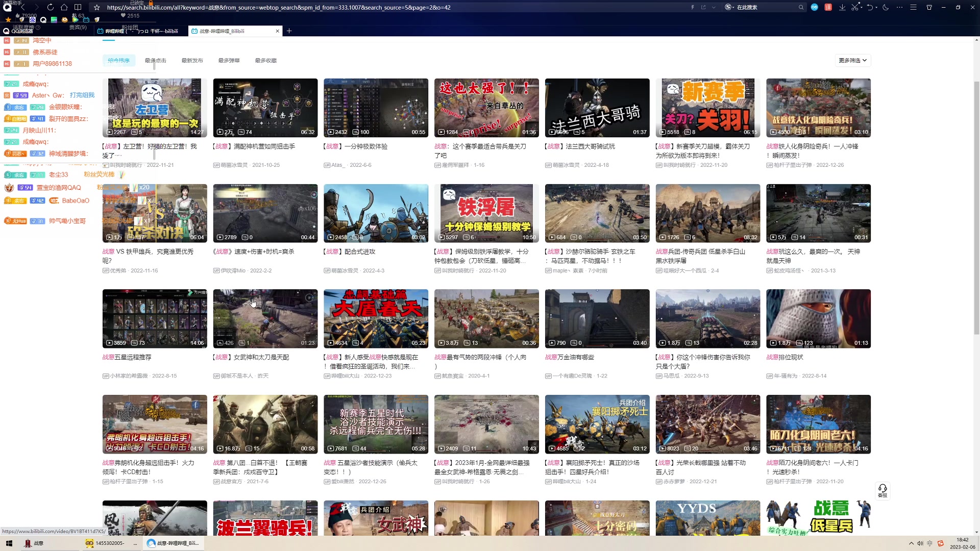Toggle night mode moon icon
The image size is (980, 551).
point(886,7)
